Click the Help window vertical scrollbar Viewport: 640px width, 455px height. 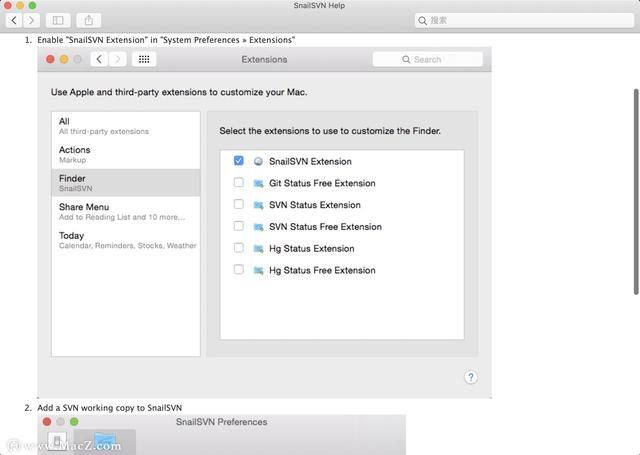point(636,191)
